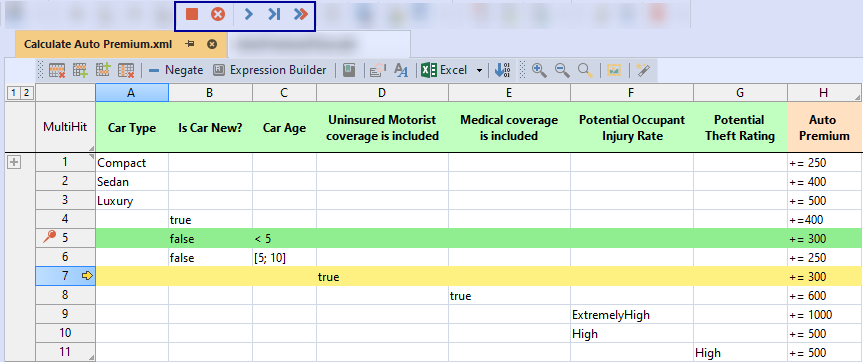863x362 pixels.
Task: Click Medical coverage is included header
Action: (509, 128)
